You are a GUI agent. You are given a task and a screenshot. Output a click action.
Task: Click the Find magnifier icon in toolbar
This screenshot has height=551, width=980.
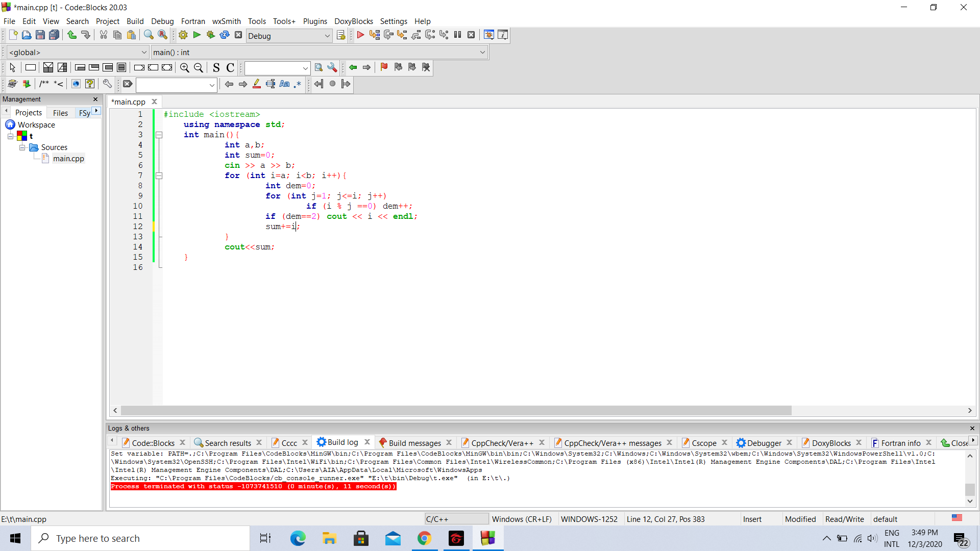coord(149,35)
